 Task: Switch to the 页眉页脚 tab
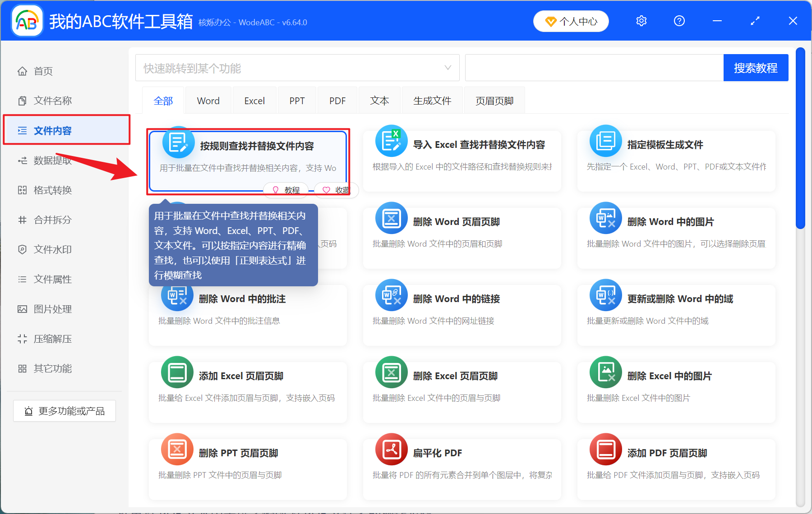tap(494, 100)
